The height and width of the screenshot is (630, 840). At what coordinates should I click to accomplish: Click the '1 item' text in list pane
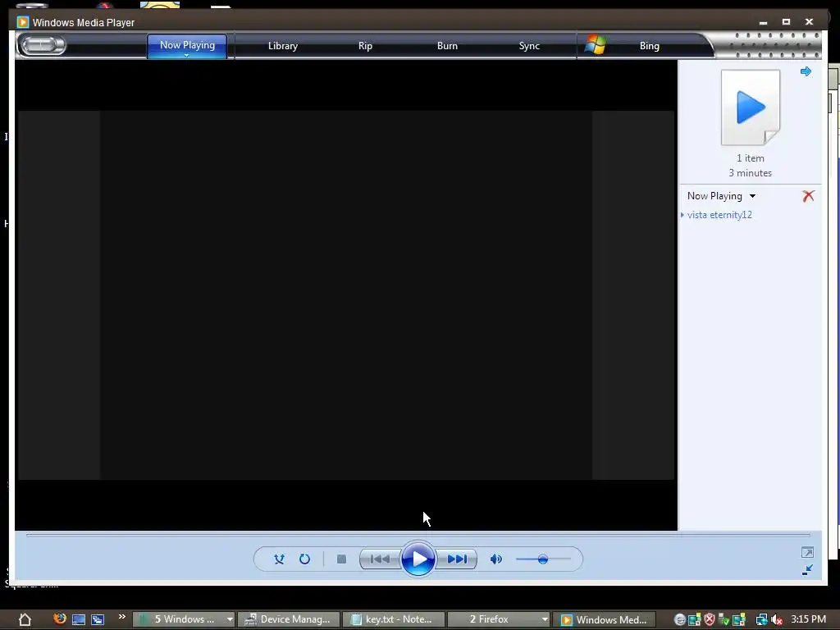750,158
